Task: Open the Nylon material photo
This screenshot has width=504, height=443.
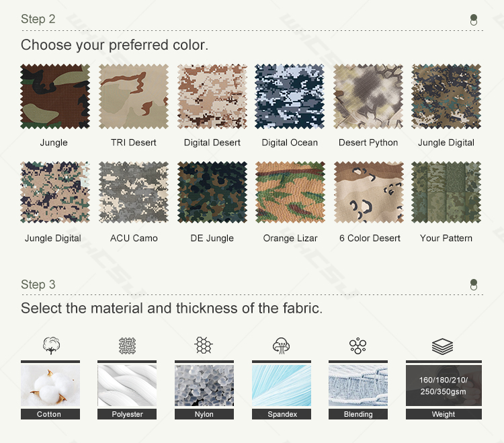Action: point(204,387)
